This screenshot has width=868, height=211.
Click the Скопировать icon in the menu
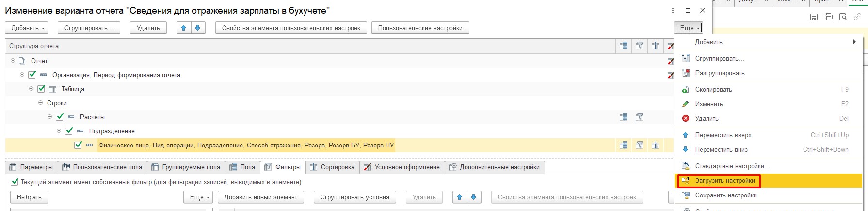(x=686, y=90)
